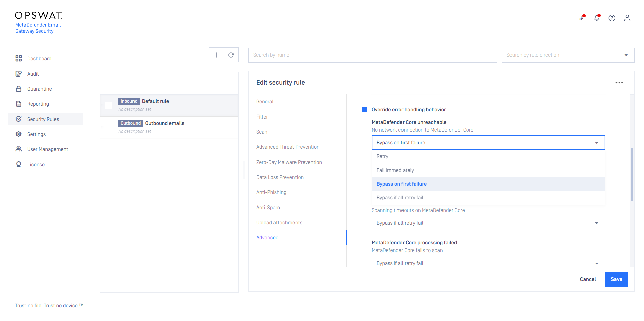644x321 pixels.
Task: Click the Reporting document icon
Action: tap(19, 104)
